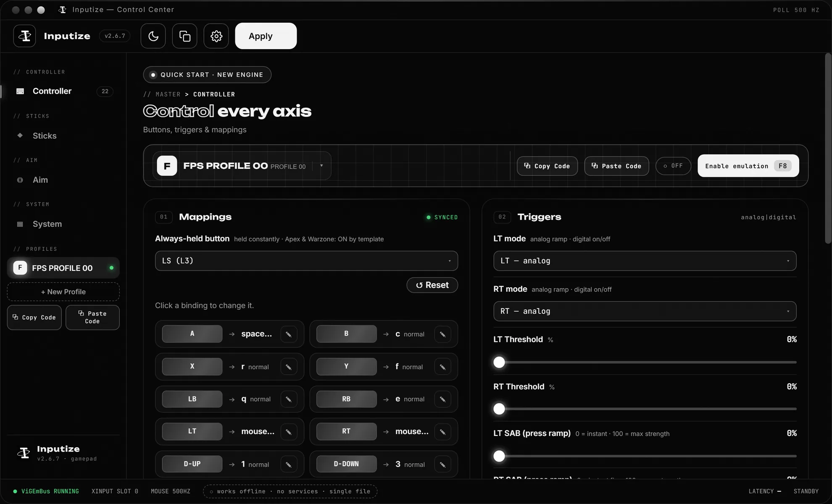
Task: Edit the B button binding pencil
Action: [442, 334]
